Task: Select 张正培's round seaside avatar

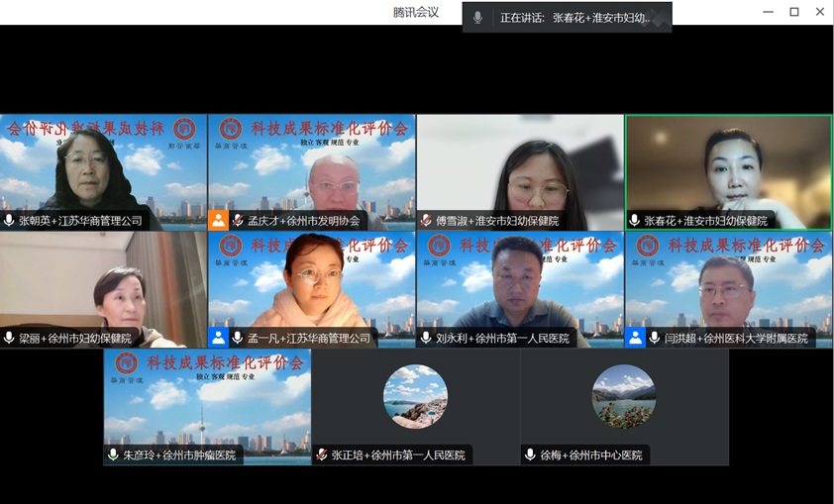Action: [415, 396]
